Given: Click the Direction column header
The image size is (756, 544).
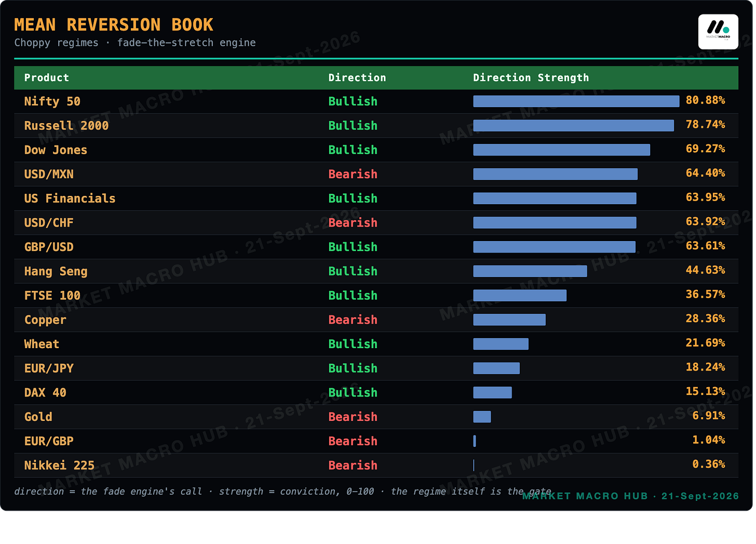Looking at the screenshot, I should [x=357, y=78].
